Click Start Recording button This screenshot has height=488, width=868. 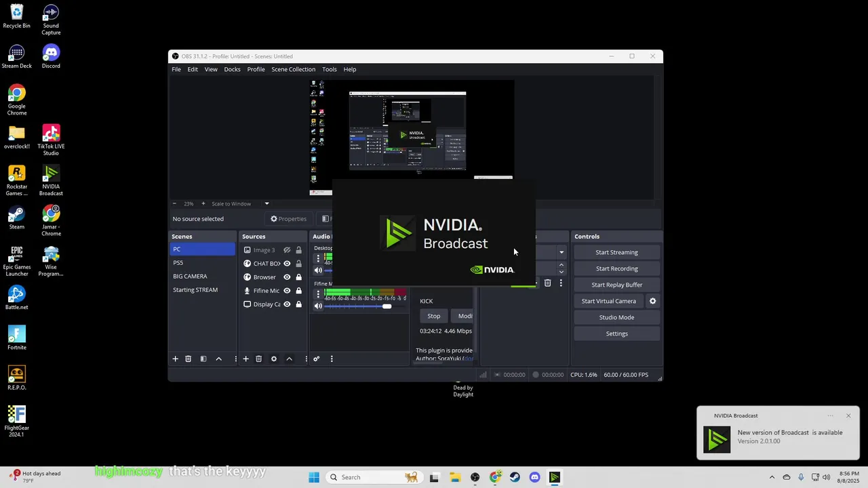coord(616,268)
